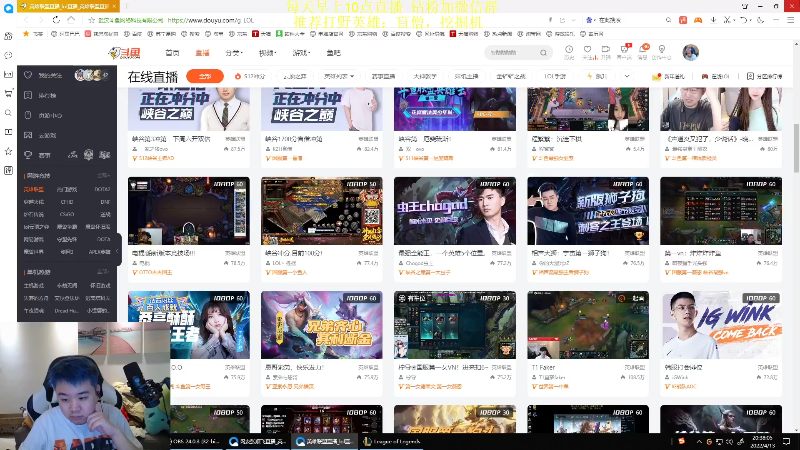Select the filter tab with the lightning icon
The height and width of the screenshot is (450, 800).
click(596, 76)
